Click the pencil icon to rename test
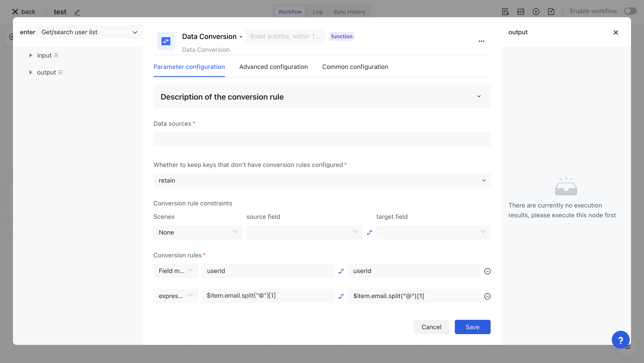 (x=77, y=12)
